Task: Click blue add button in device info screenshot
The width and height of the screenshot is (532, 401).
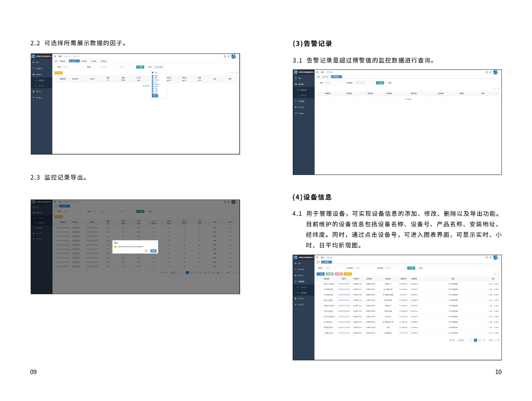Action: (x=321, y=274)
